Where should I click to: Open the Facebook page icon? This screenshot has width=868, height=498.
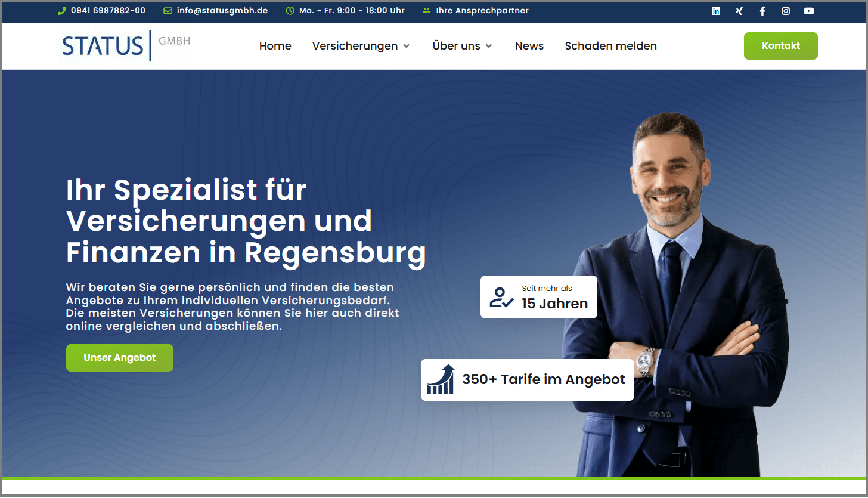tap(762, 11)
